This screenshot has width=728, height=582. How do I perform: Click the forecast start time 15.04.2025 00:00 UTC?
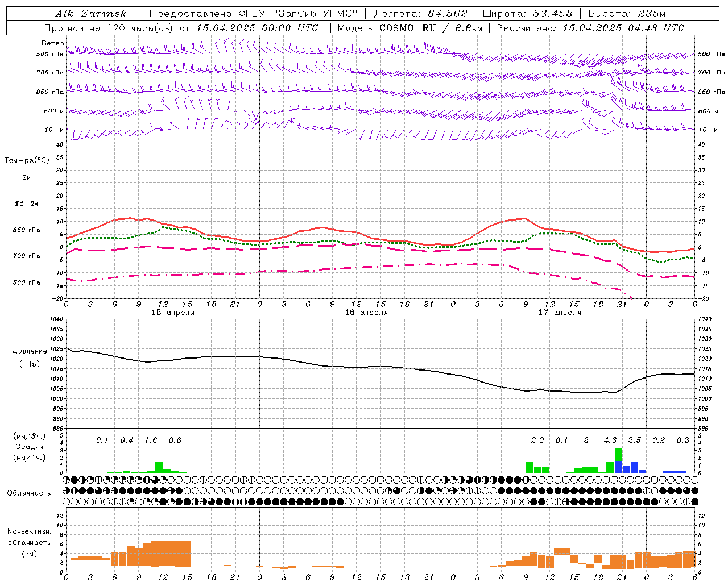tap(257, 28)
